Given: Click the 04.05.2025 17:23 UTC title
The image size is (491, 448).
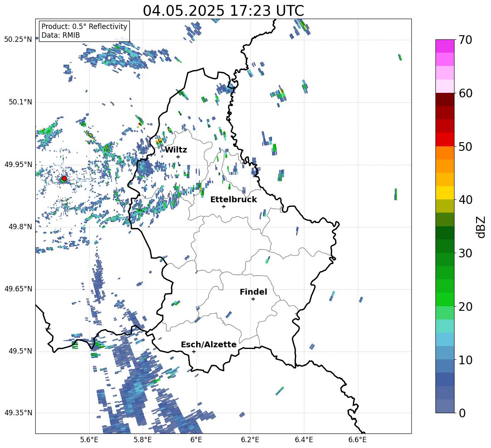Looking at the screenshot, I should pos(223,11).
